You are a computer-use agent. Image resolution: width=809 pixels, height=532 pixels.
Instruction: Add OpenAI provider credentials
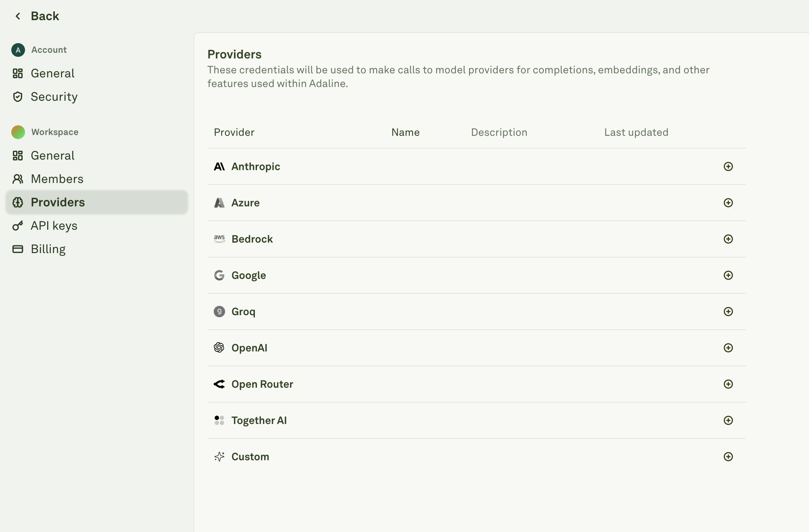pyautogui.click(x=728, y=348)
